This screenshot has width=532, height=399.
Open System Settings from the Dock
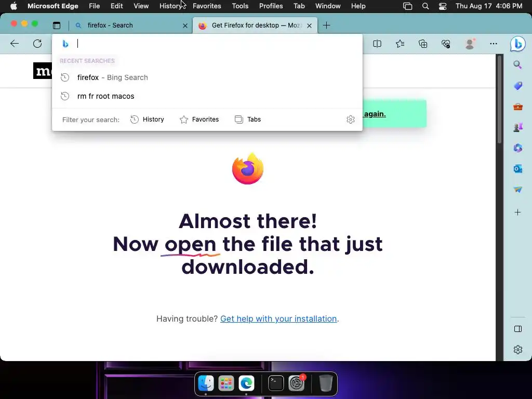point(297,383)
